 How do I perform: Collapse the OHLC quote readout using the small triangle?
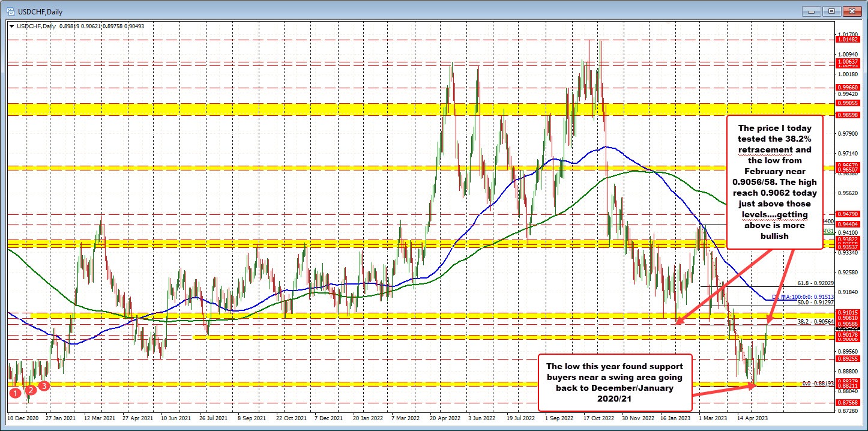pos(11,26)
